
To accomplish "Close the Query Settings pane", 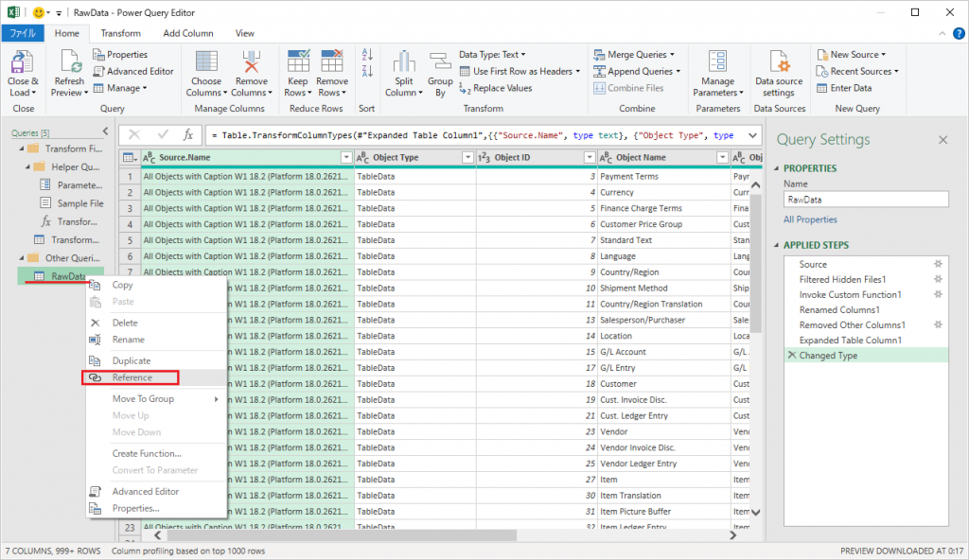I will point(943,140).
